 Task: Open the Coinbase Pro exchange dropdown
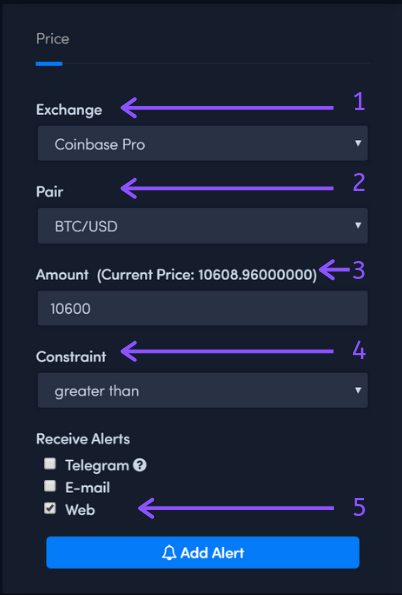pyautogui.click(x=203, y=143)
